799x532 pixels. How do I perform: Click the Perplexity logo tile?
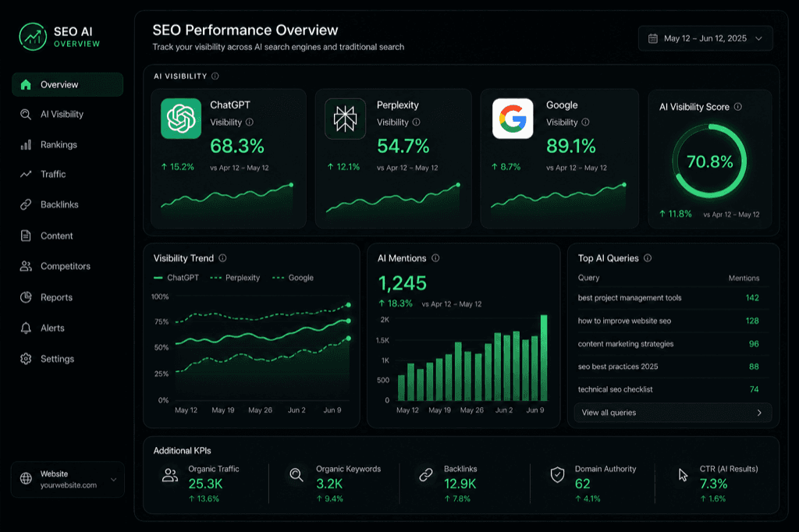pyautogui.click(x=346, y=119)
